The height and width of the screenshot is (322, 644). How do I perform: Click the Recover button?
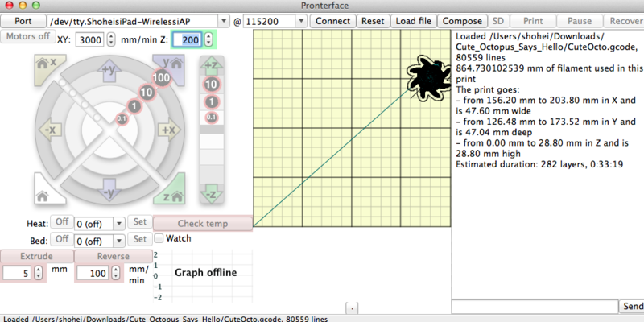pyautogui.click(x=624, y=21)
